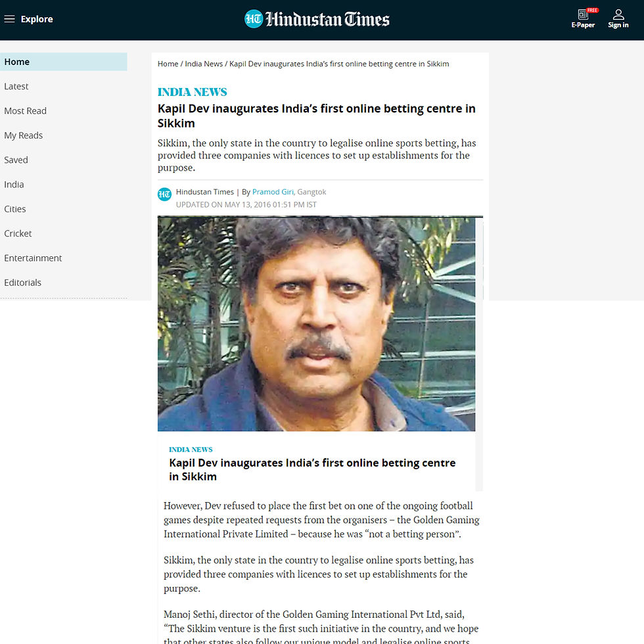Click the Kapil Dev article photo
The width and height of the screenshot is (644, 644).
(x=316, y=324)
